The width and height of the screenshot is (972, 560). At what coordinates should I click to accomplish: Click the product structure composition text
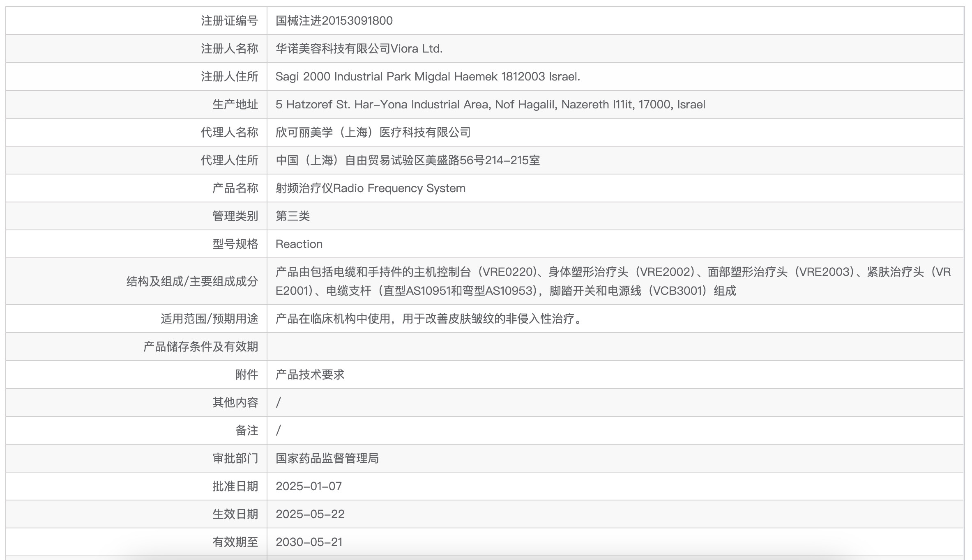click(x=612, y=281)
